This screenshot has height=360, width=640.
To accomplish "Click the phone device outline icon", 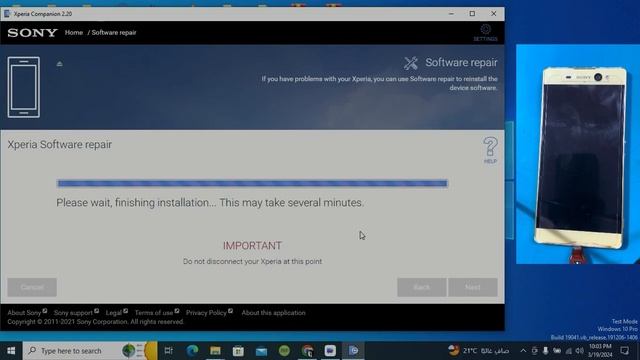I will [24, 87].
